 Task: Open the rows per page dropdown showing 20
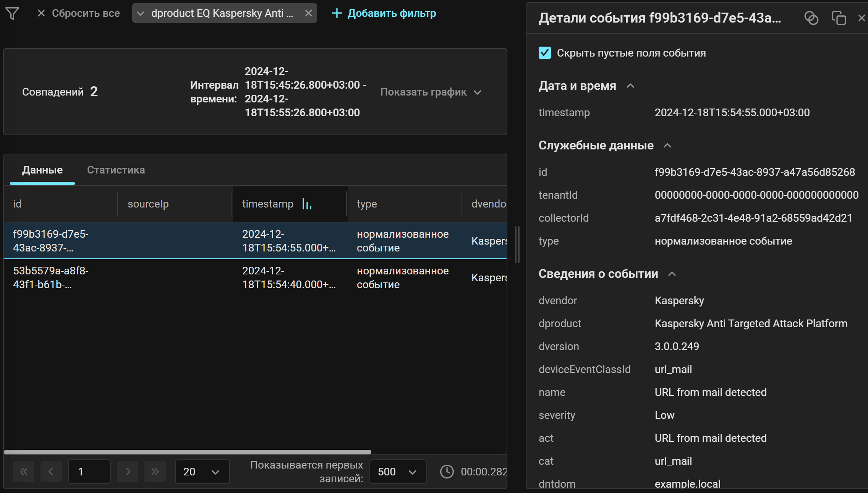coord(202,472)
